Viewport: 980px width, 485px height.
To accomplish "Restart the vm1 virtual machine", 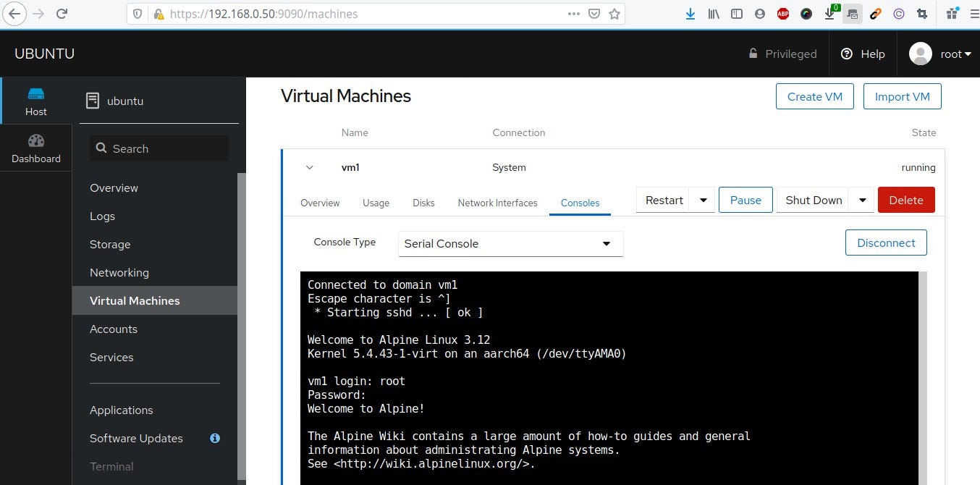I will (664, 201).
